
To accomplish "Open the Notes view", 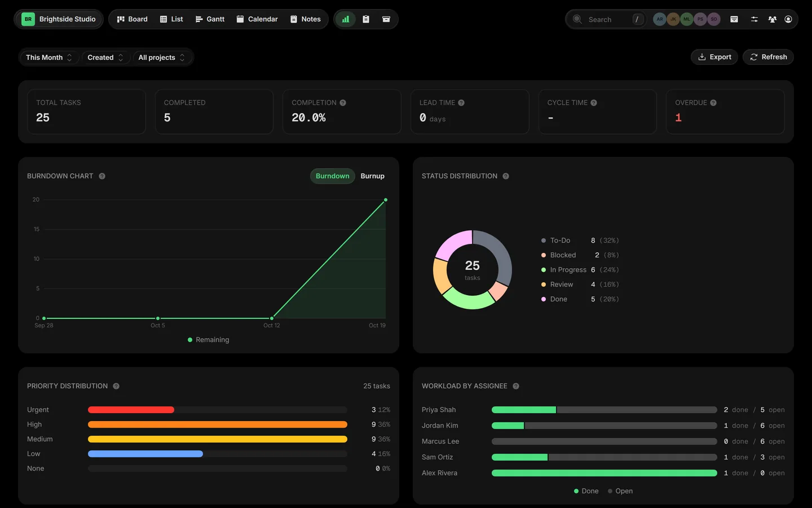I will (x=305, y=19).
